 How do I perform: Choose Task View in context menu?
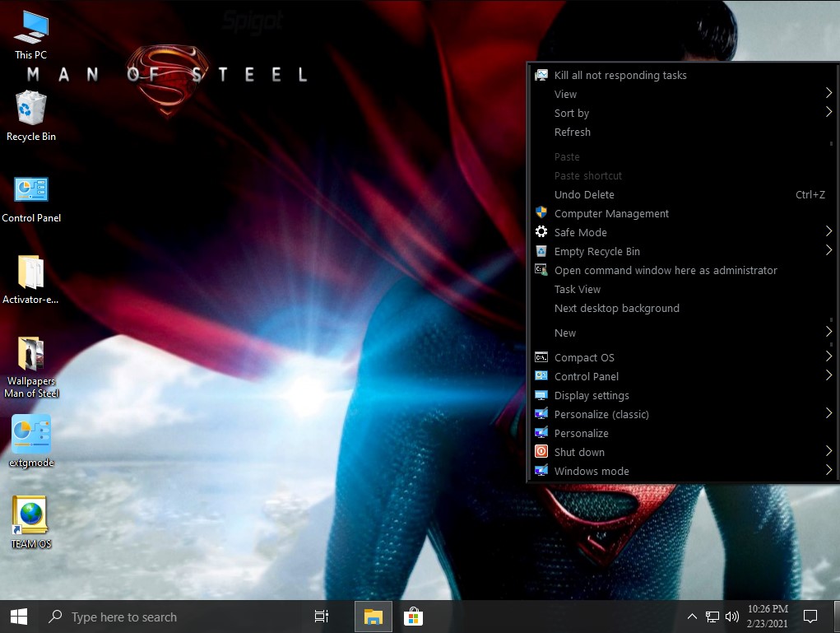click(683, 290)
